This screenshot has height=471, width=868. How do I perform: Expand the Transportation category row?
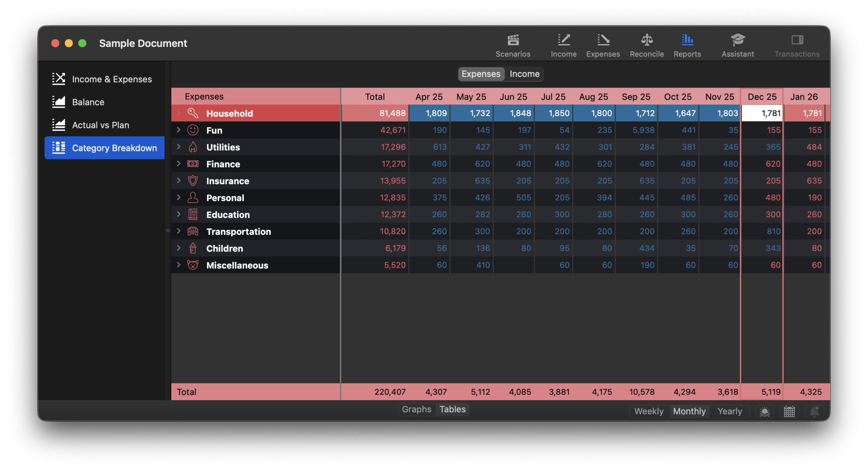pyautogui.click(x=179, y=231)
